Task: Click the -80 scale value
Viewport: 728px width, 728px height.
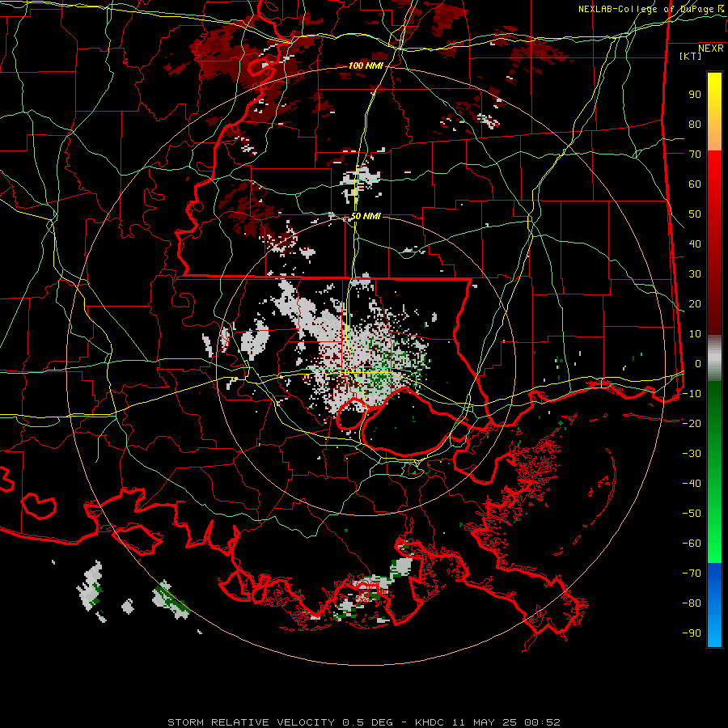Action: tap(692, 603)
